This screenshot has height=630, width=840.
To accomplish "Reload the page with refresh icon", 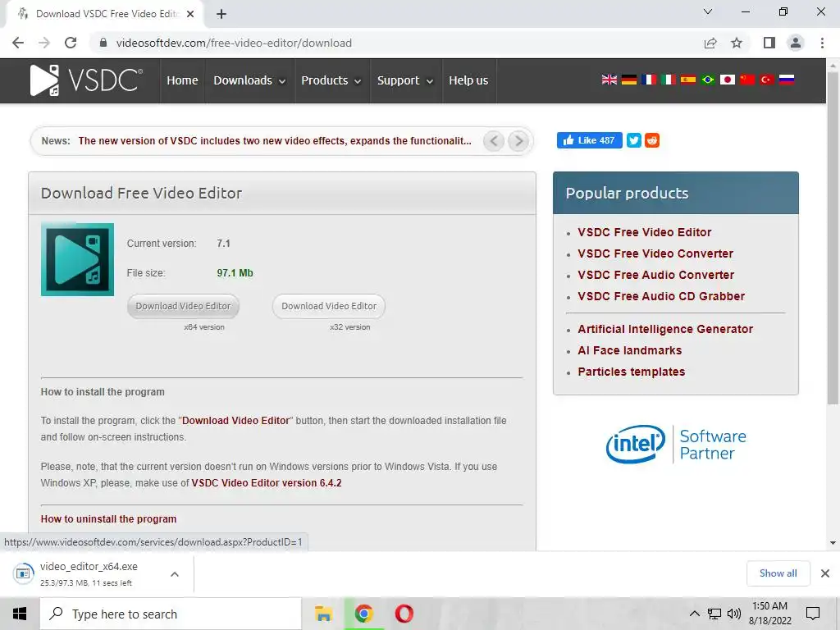I will tap(71, 43).
